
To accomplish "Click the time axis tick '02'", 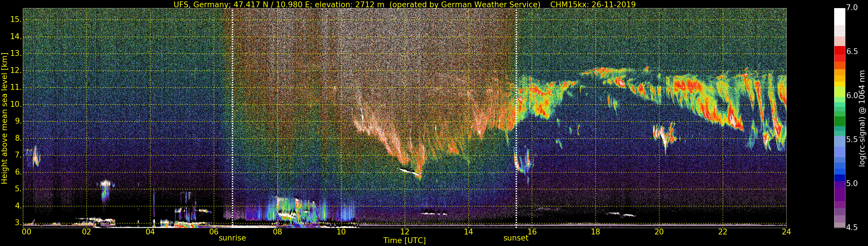I will pos(87,232).
